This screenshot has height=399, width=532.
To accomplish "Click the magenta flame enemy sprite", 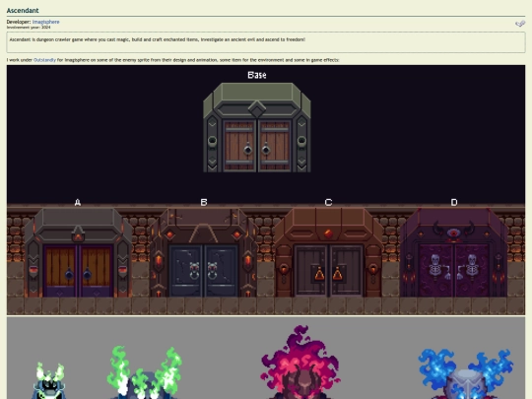I will 299,362.
